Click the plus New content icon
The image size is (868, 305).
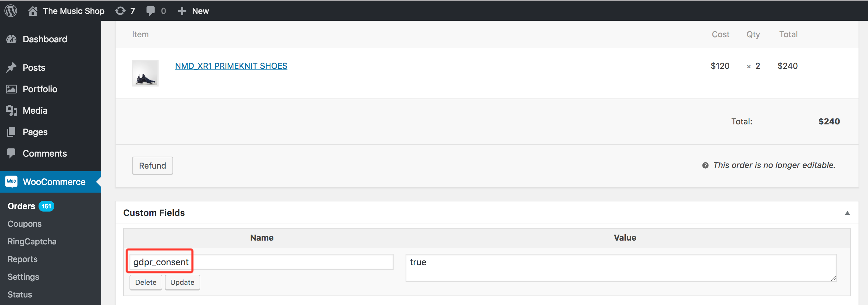[x=182, y=11]
